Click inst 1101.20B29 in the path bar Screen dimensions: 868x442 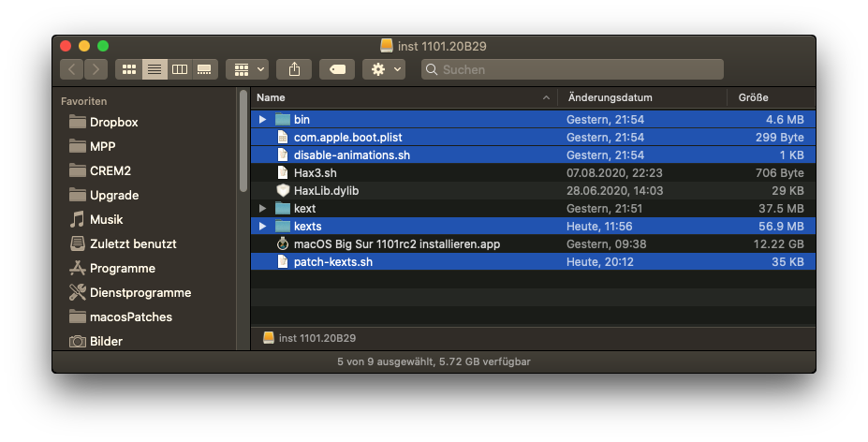pyautogui.click(x=317, y=338)
